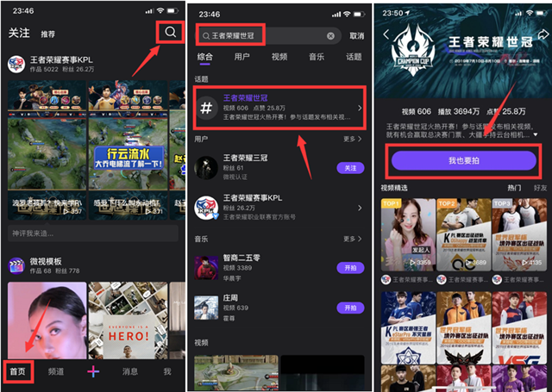Tap the 我也要拍 button

point(464,160)
